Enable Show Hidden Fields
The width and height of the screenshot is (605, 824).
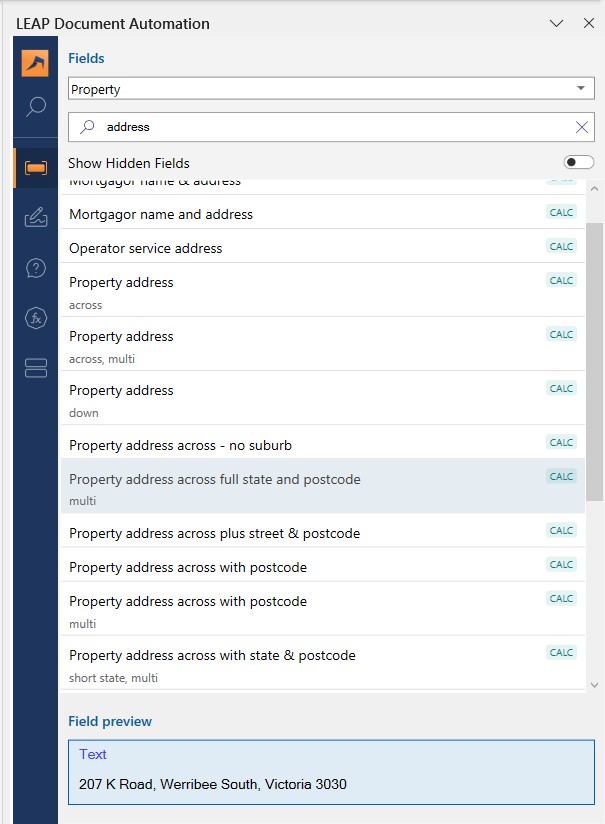pos(578,162)
